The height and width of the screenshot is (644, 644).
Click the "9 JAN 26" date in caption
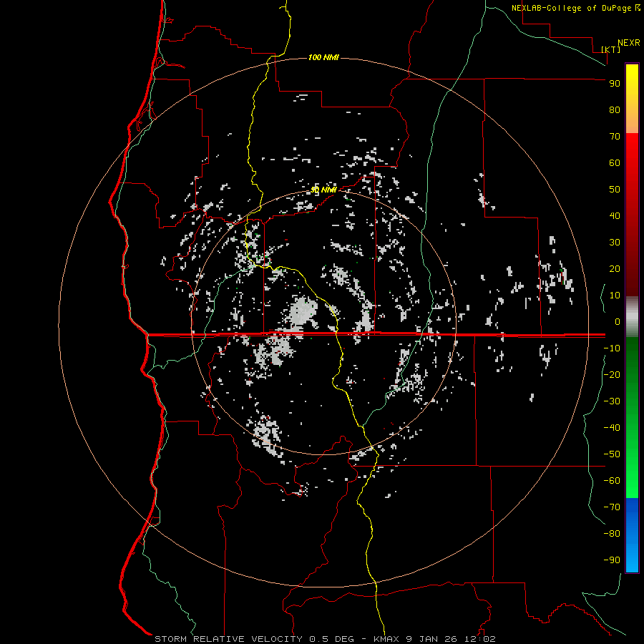(431, 639)
